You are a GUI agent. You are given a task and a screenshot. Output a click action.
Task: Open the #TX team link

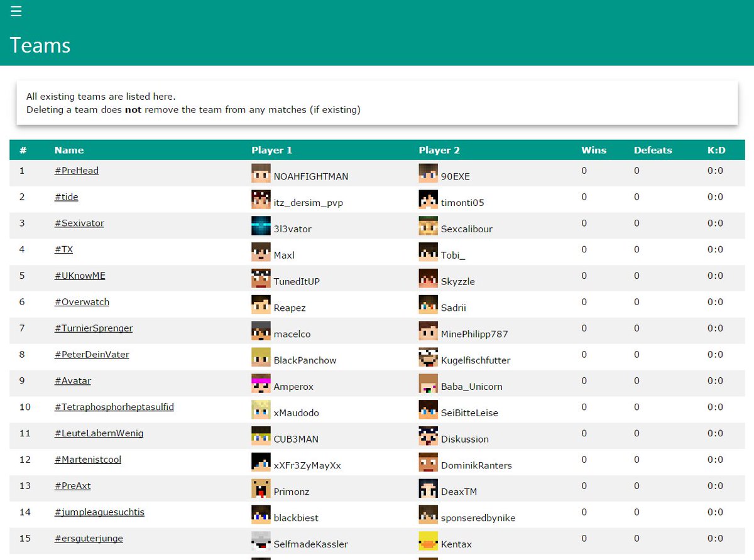point(63,250)
